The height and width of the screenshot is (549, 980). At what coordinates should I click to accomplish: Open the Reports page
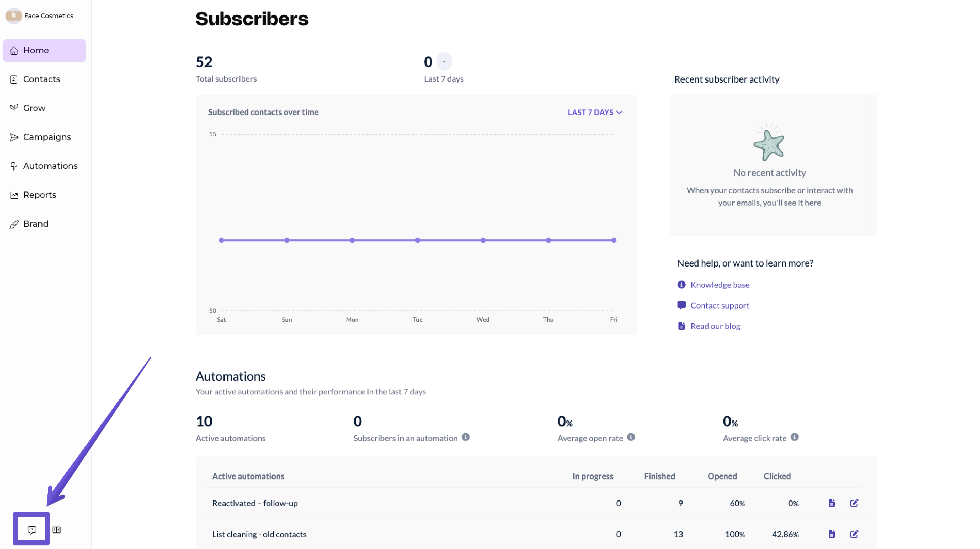tap(40, 195)
